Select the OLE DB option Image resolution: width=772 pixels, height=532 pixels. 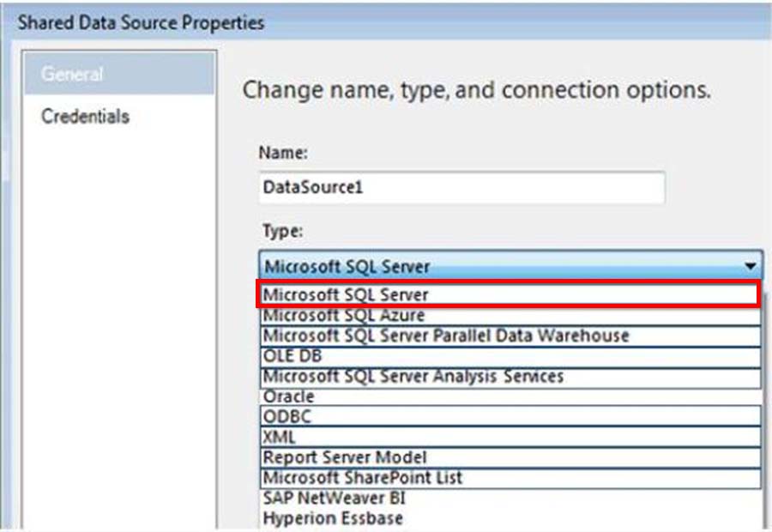(510, 356)
